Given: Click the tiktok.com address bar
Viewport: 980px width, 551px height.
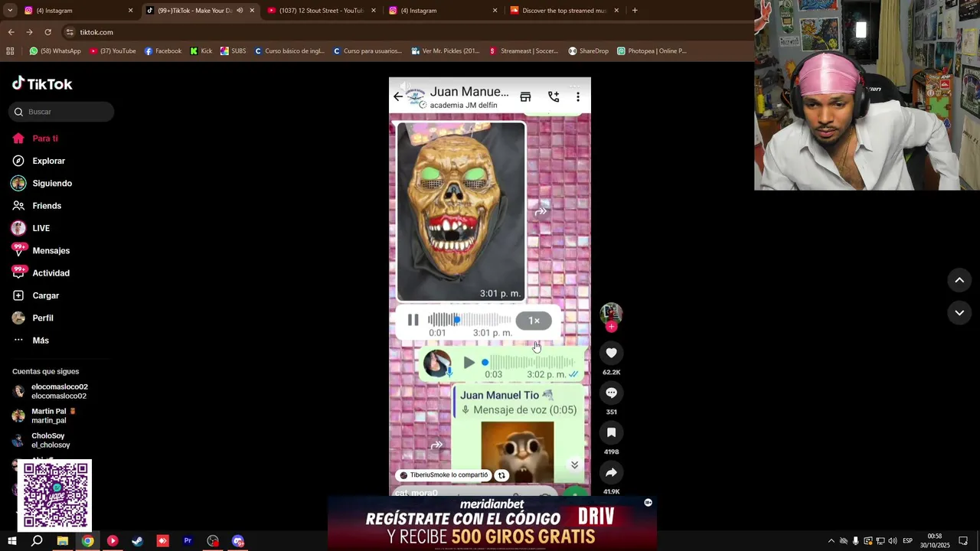Looking at the screenshot, I should tap(406, 32).
